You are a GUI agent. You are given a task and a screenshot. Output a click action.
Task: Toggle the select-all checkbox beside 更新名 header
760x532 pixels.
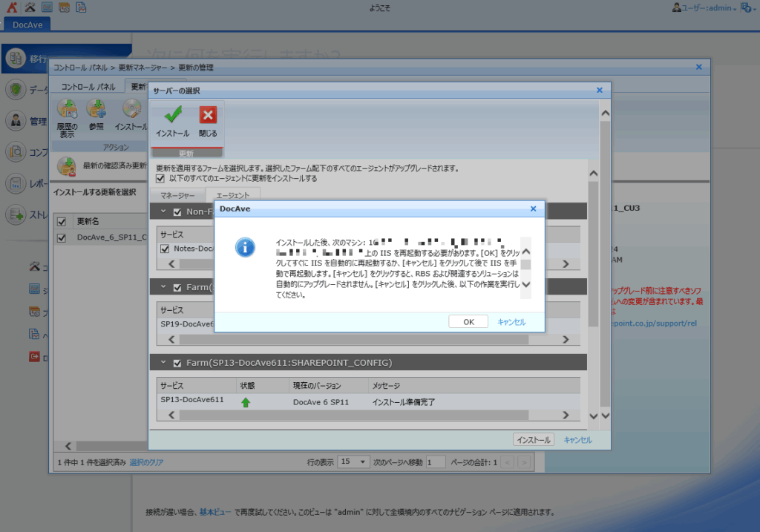click(62, 221)
